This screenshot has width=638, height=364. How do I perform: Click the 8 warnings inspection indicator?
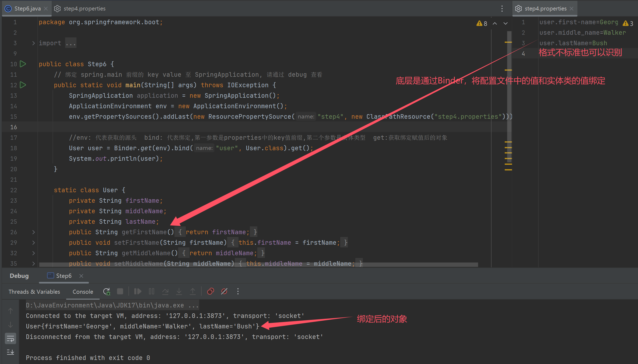pyautogui.click(x=482, y=23)
